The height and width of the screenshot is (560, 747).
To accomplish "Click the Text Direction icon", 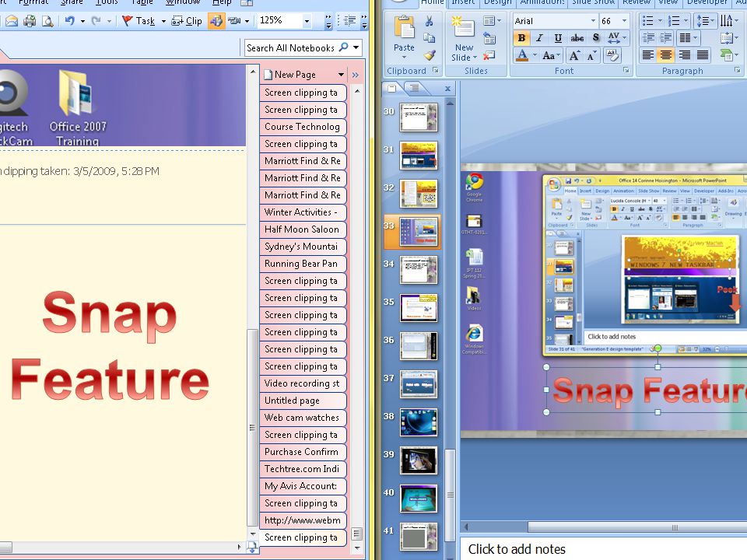I will point(727,21).
